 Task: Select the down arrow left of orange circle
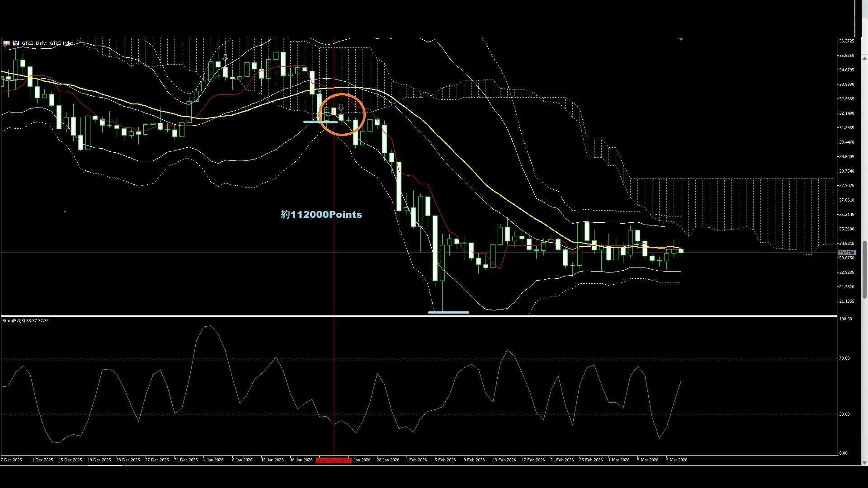click(x=320, y=93)
